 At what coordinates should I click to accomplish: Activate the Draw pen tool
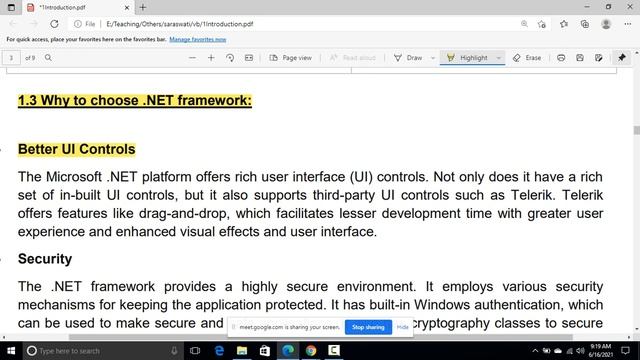[408, 58]
